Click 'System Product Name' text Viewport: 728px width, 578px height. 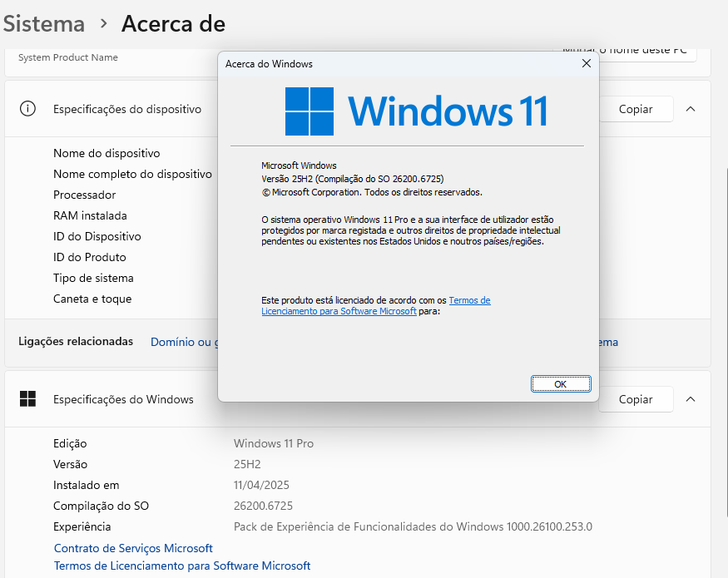pyautogui.click(x=68, y=57)
